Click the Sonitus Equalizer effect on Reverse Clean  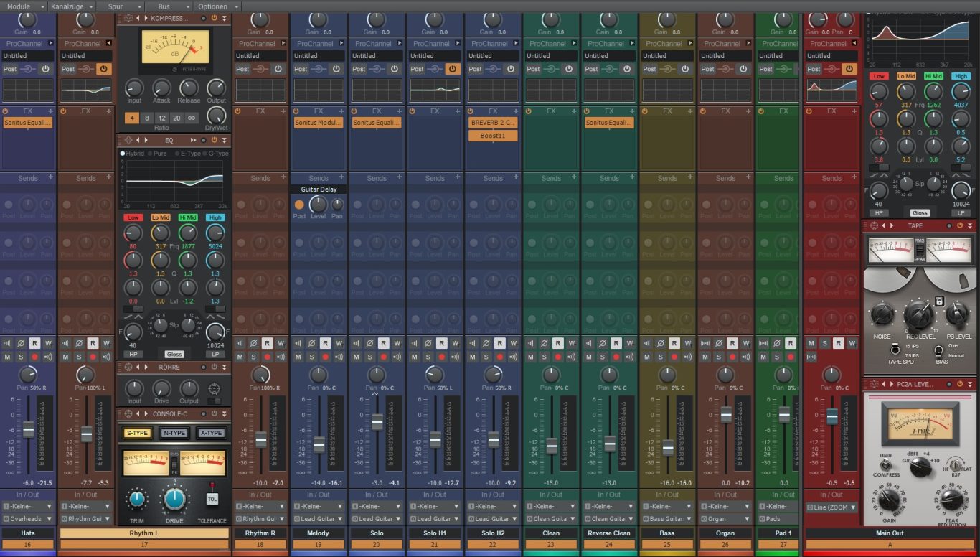pyautogui.click(x=609, y=123)
